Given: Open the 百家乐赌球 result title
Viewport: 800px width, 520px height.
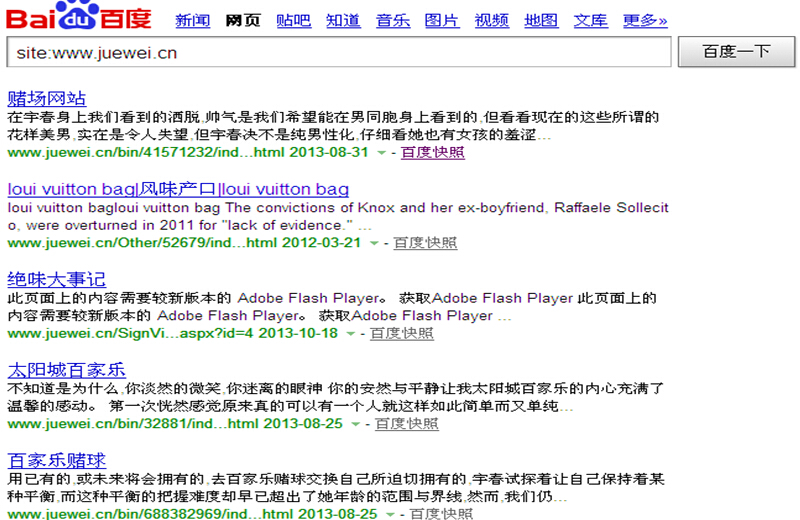Looking at the screenshot, I should 57,460.
